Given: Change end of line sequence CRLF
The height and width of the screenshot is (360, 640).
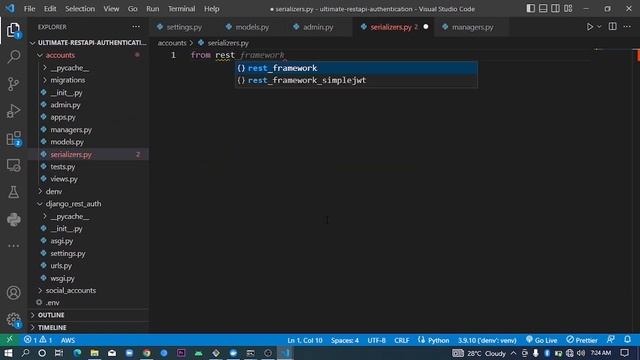Looking at the screenshot, I should [x=402, y=340].
